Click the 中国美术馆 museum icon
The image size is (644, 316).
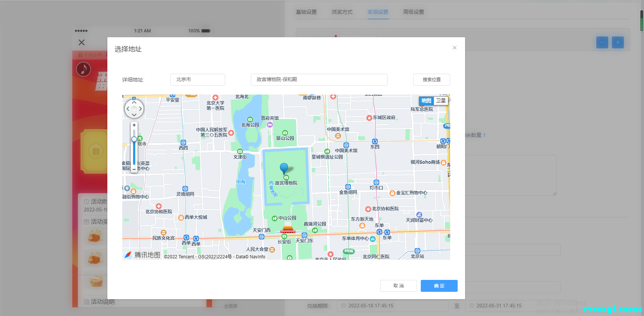[x=338, y=136]
